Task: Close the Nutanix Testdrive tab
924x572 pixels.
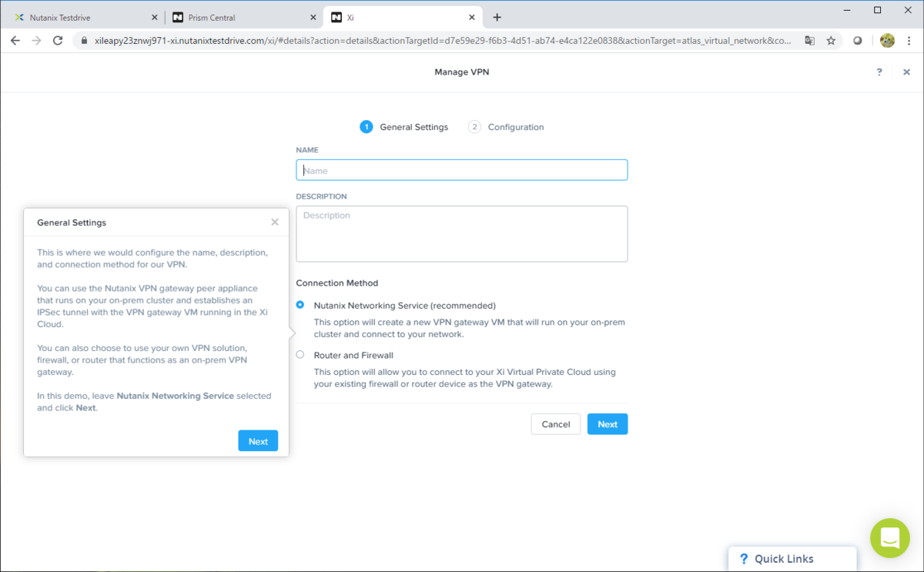Action: pos(154,17)
